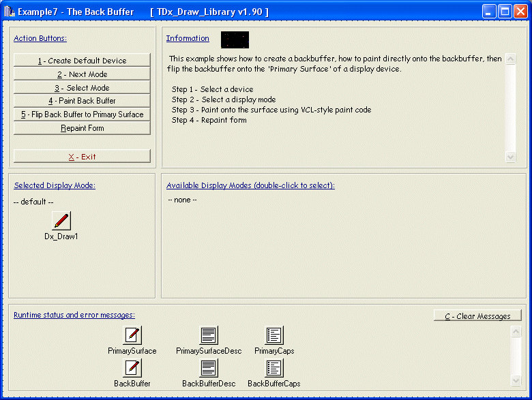Click the Next Mode button
This screenshot has height=400, width=532.
pyautogui.click(x=82, y=74)
